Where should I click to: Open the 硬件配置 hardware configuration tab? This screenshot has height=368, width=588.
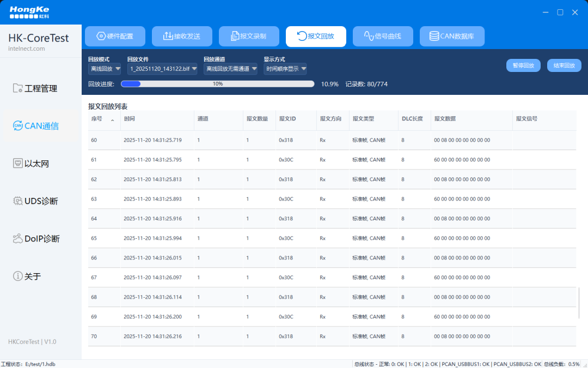point(115,37)
